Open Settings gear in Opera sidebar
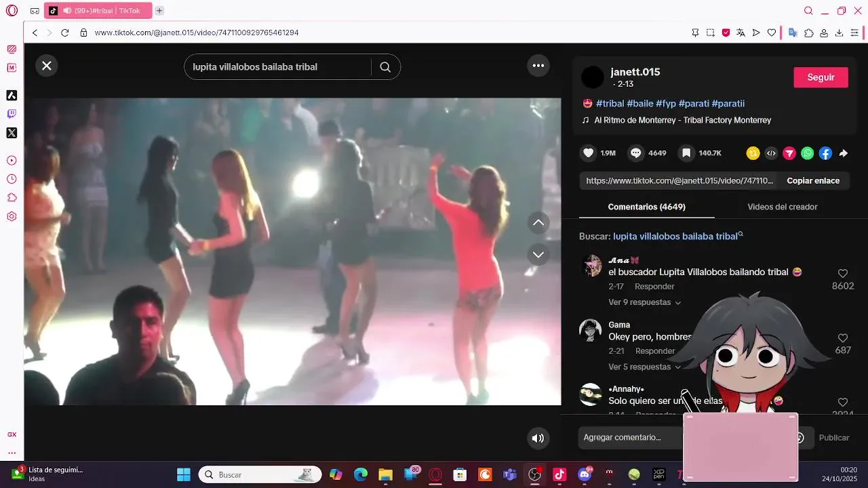 click(12, 217)
